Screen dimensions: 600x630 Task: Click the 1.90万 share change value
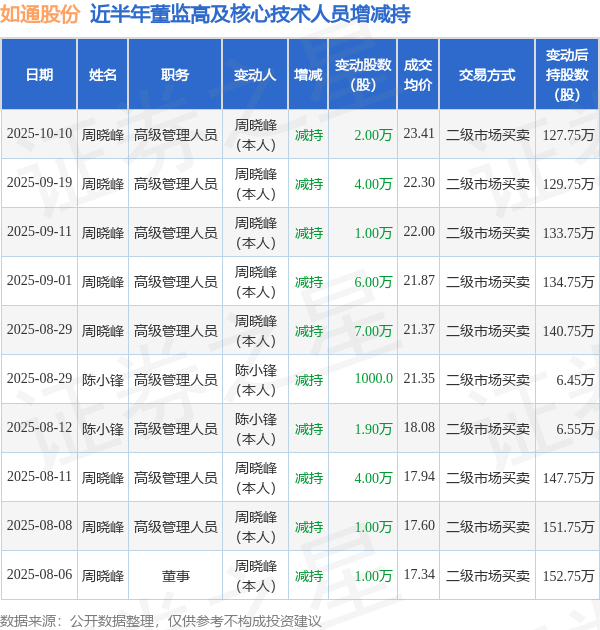[x=373, y=429]
